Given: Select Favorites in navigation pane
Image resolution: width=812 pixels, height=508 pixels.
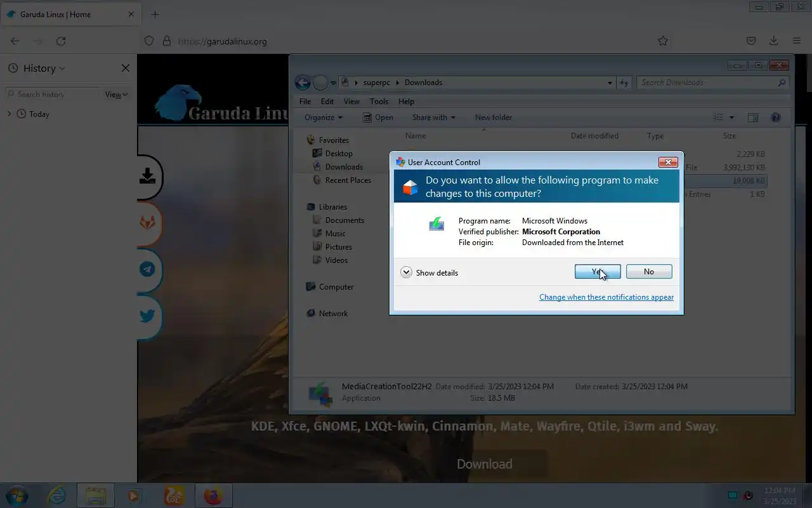Looking at the screenshot, I should pyautogui.click(x=334, y=140).
